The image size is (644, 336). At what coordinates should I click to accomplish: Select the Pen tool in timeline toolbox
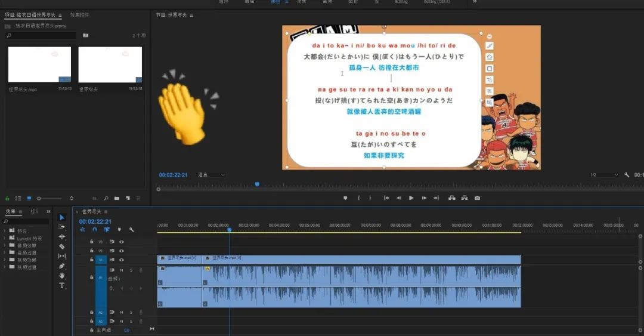coord(61,266)
